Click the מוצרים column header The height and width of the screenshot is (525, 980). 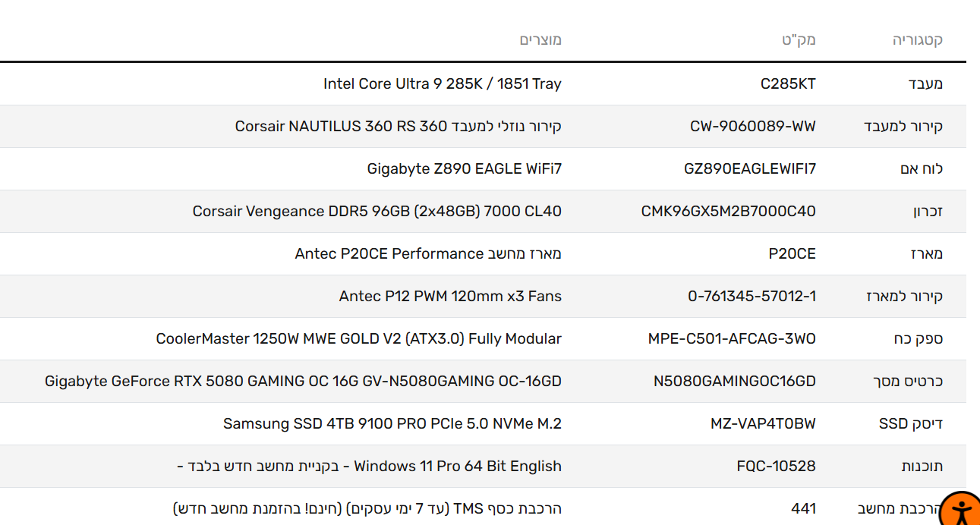(x=540, y=40)
